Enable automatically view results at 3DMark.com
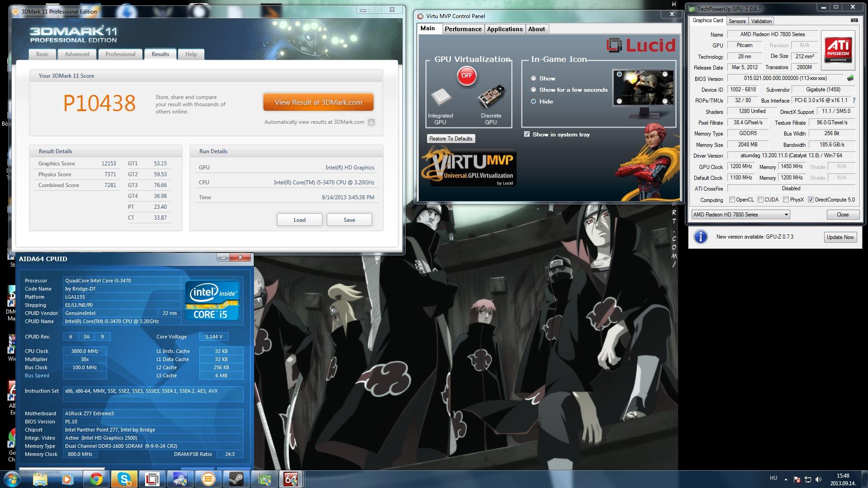 [x=371, y=122]
